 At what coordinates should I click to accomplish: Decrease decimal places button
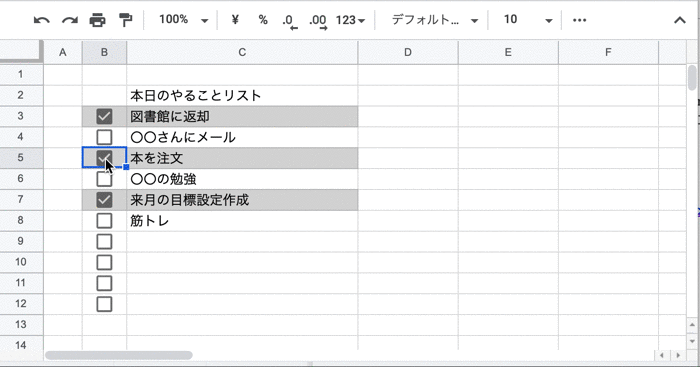290,21
